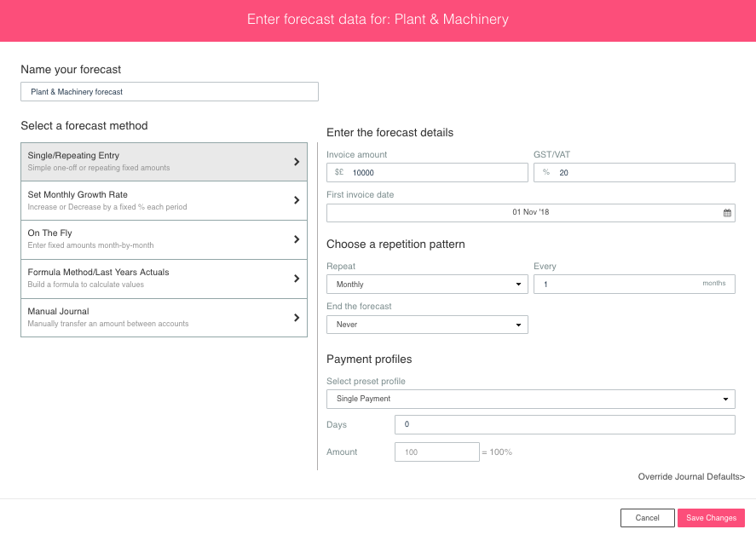
Task: Open the Single Payment preset profile dropdown
Action: [531, 399]
